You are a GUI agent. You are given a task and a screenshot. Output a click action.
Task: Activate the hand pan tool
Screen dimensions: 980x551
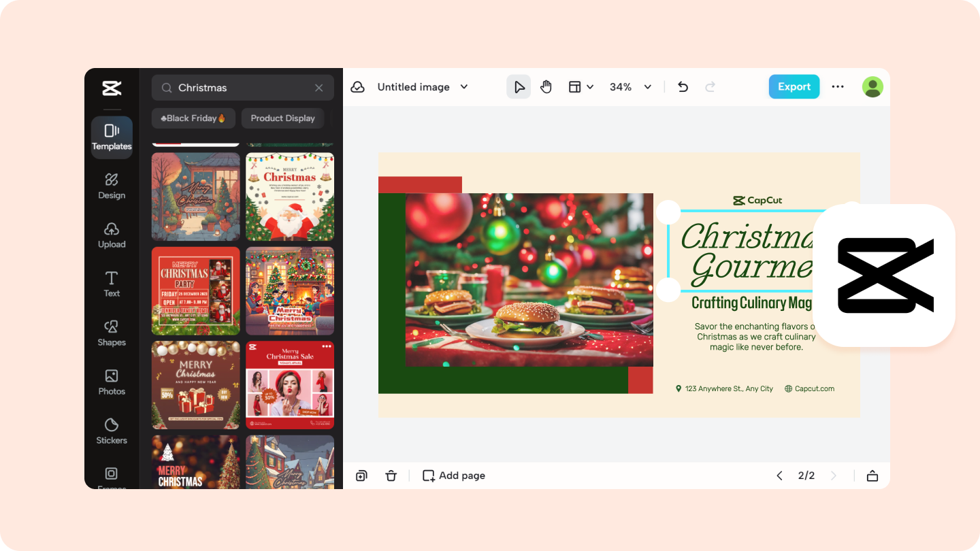tap(546, 86)
